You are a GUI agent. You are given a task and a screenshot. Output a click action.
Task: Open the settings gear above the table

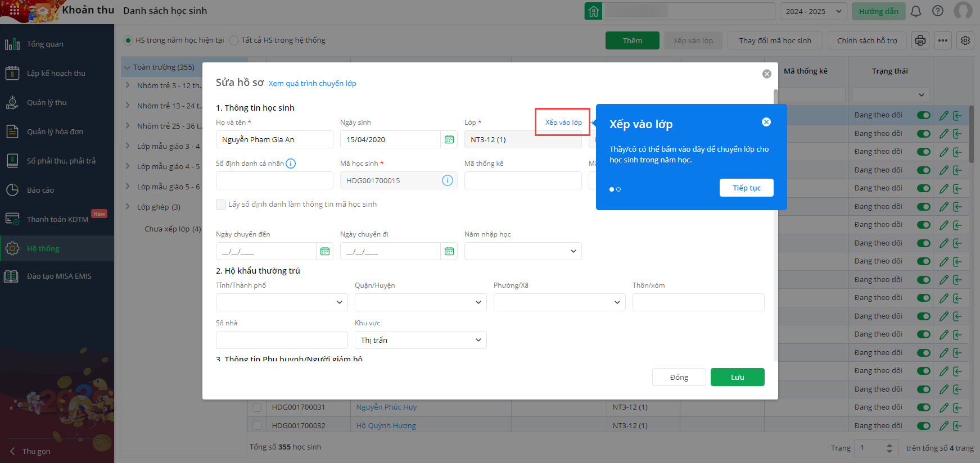(x=965, y=40)
